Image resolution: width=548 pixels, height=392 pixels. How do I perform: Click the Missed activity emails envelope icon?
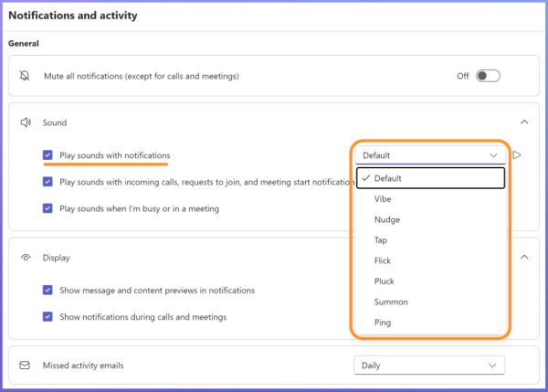click(x=25, y=366)
